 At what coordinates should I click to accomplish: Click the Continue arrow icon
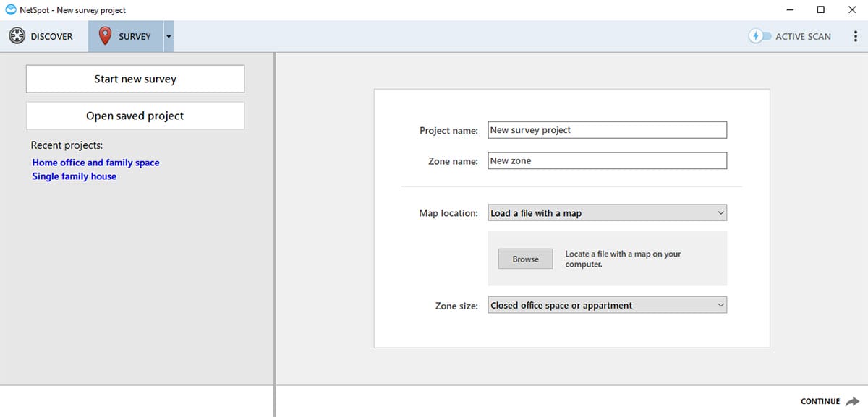coord(853,402)
